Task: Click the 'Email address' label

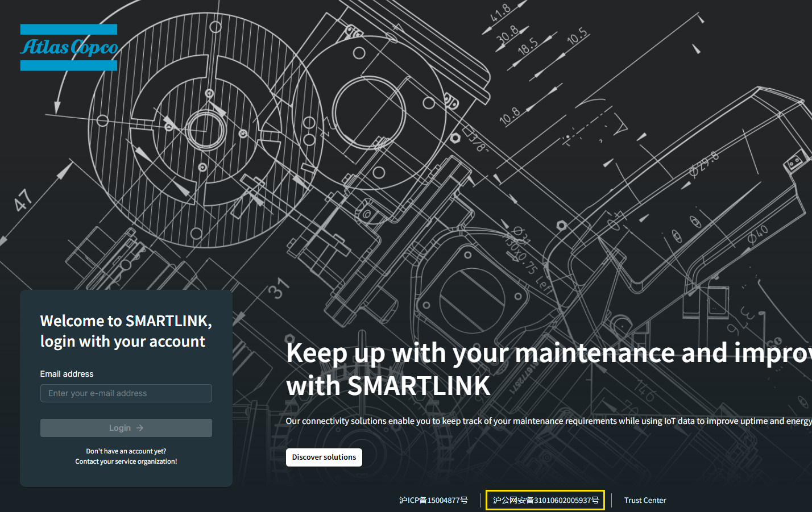Action: pyautogui.click(x=67, y=374)
